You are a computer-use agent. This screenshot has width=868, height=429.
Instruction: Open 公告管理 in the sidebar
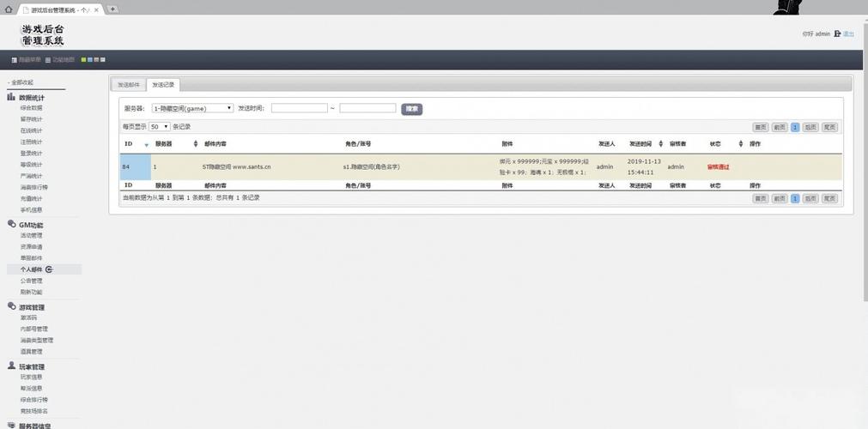pos(31,281)
